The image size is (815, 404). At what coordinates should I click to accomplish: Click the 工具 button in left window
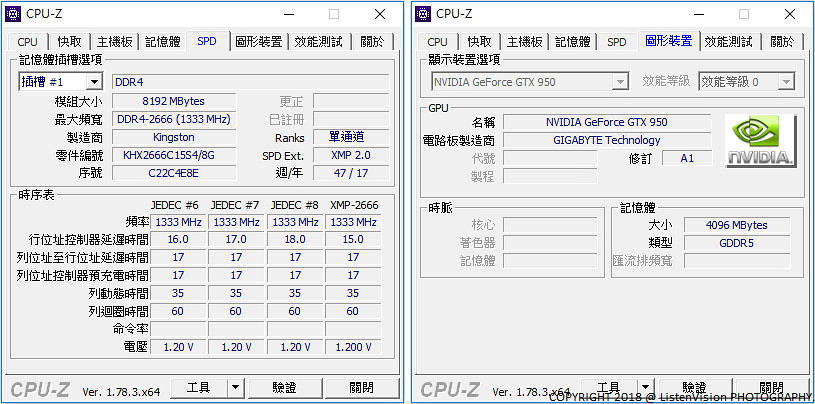pos(199,387)
